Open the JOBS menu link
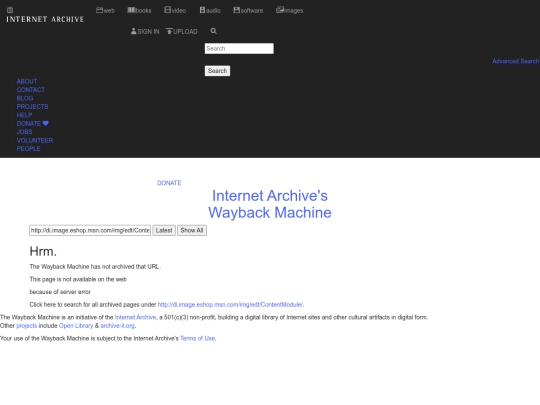The width and height of the screenshot is (540, 405). pyautogui.click(x=24, y=132)
